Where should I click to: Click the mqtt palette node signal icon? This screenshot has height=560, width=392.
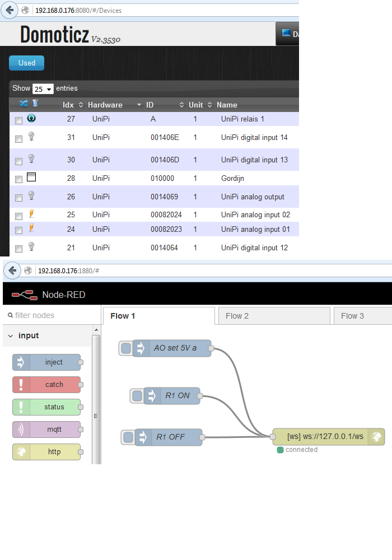tap(21, 430)
